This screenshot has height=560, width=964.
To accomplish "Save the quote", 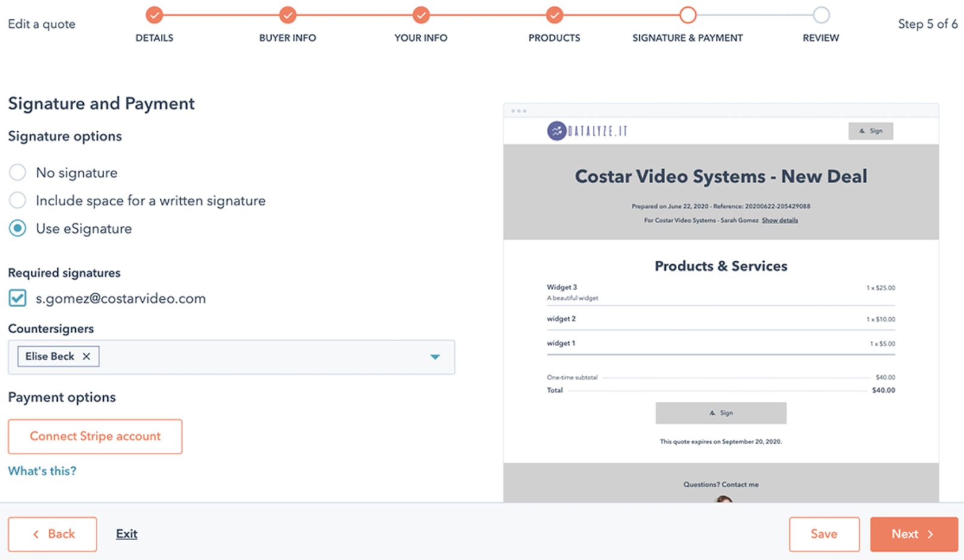I will [824, 534].
